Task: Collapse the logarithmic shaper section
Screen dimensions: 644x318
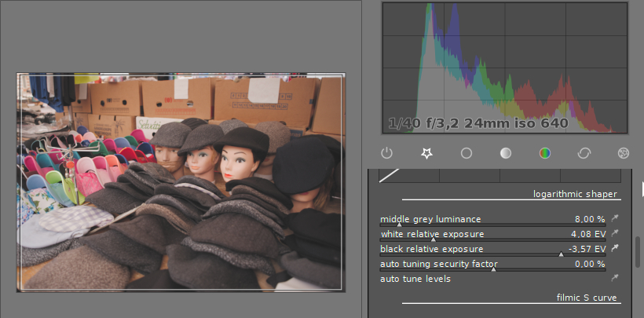Action: (x=575, y=194)
